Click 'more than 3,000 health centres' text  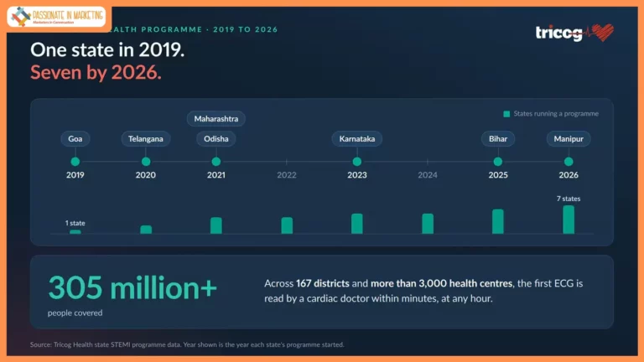[442, 283]
